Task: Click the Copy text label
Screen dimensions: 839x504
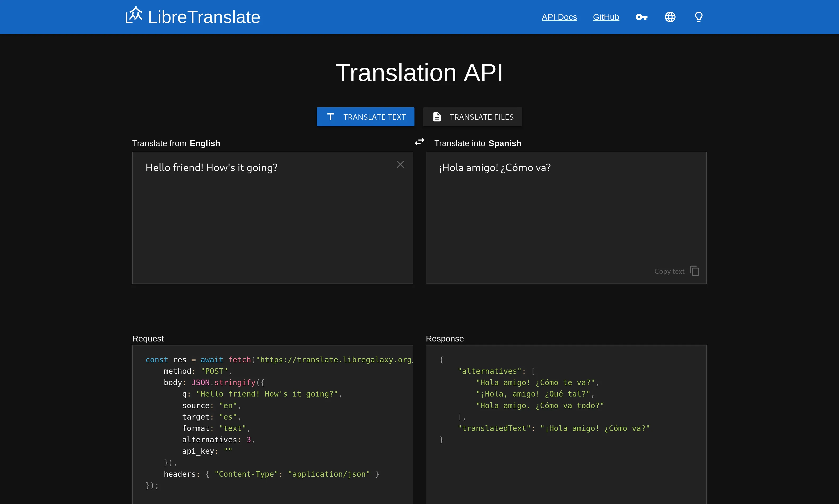Action: click(x=669, y=271)
